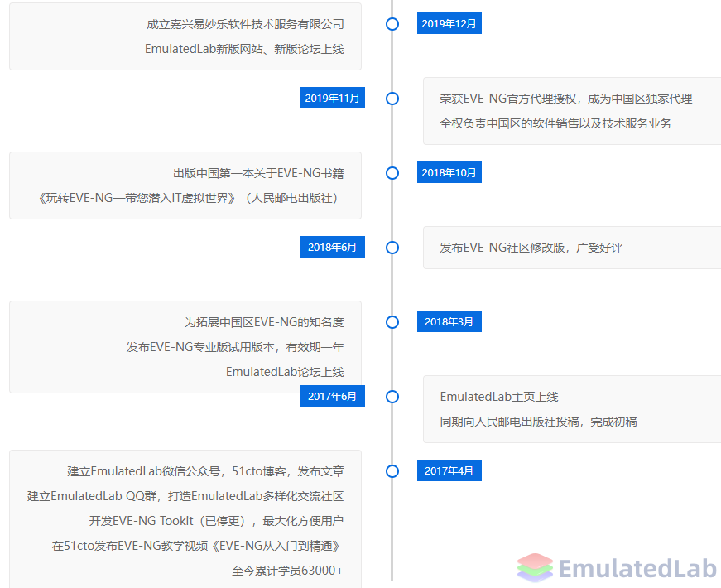Viewport: 721px width, 588px height.
Task: Click text 成立嘉兴易妙乐软件技术服务有限公司
Action: [x=245, y=24]
